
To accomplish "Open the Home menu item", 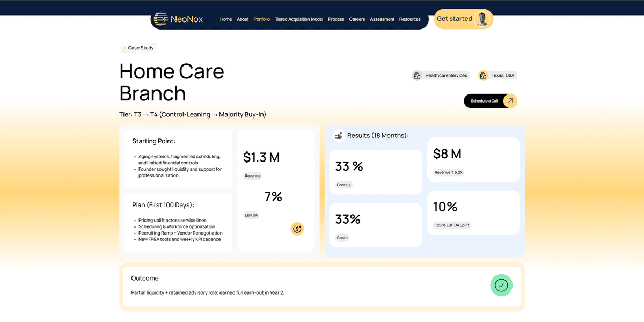I will [226, 19].
